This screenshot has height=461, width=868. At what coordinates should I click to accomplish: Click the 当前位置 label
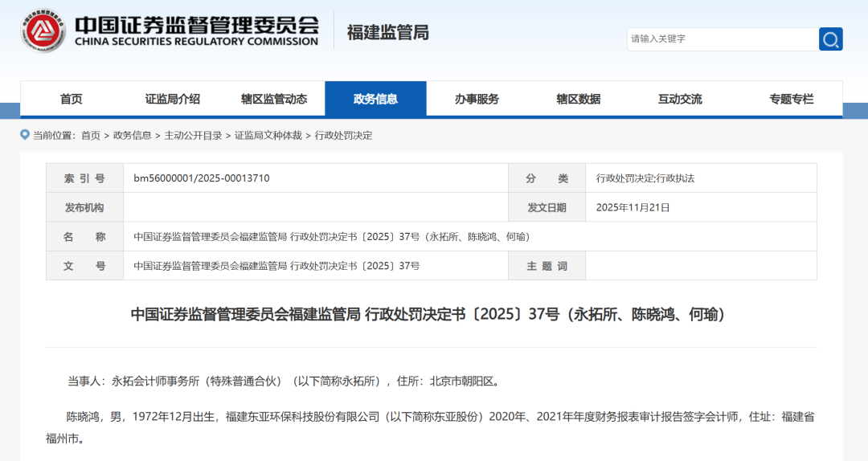[x=54, y=136]
